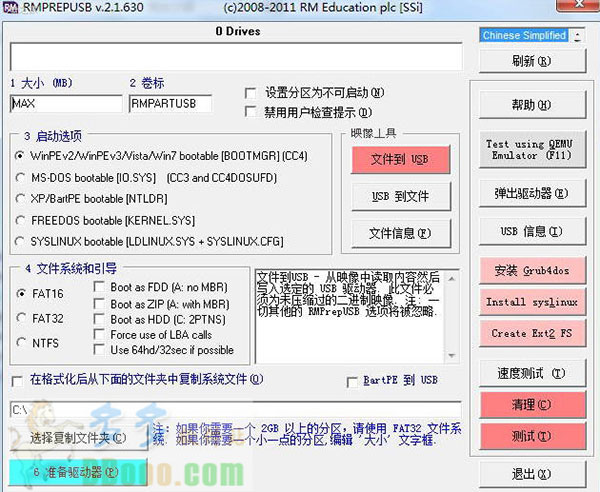
Task: Select the FAT32 file system radio
Action: (x=22, y=318)
